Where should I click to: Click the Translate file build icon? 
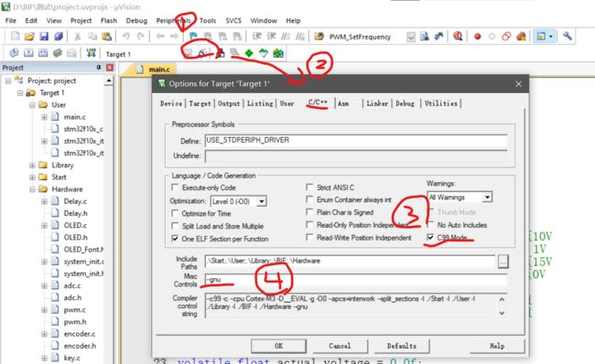14,53
